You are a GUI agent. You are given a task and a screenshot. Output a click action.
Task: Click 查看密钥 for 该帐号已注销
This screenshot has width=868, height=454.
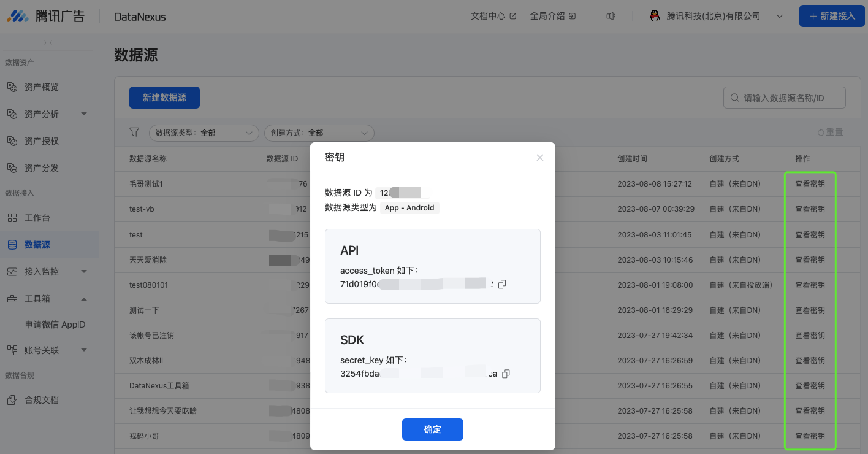coord(810,336)
